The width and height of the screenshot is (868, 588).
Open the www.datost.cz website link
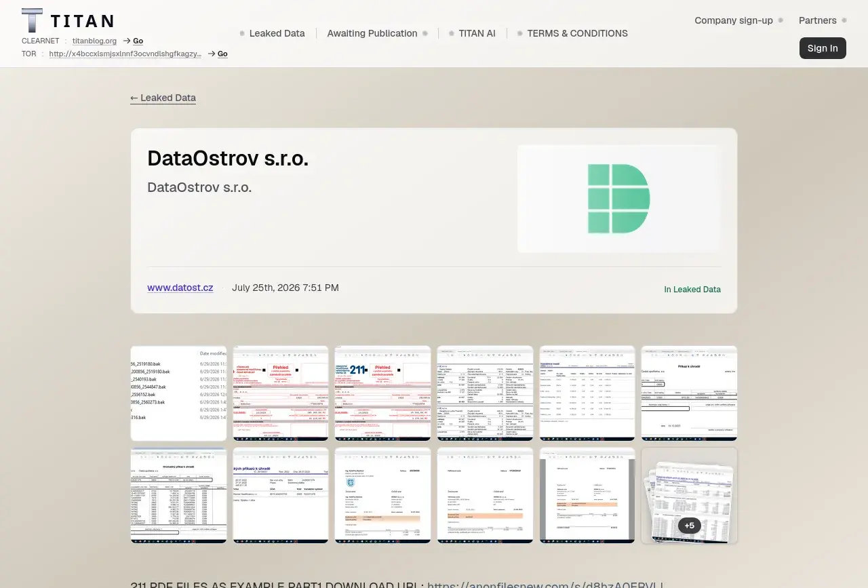[x=180, y=288]
